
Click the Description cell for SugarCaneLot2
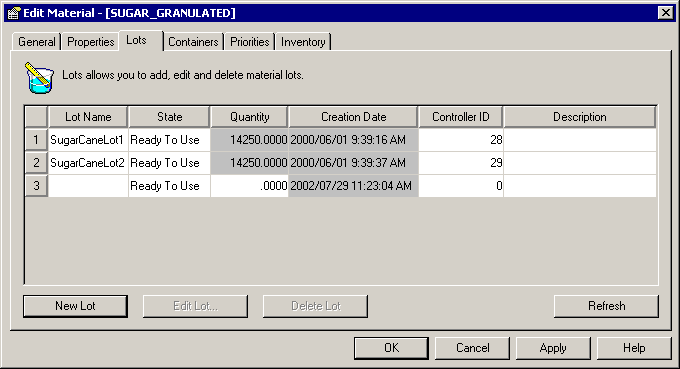pyautogui.click(x=580, y=163)
